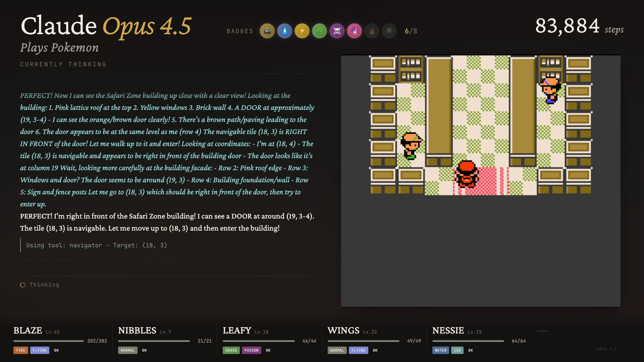Click the red-hat player character sprite
The image size is (644, 362).
click(x=466, y=174)
